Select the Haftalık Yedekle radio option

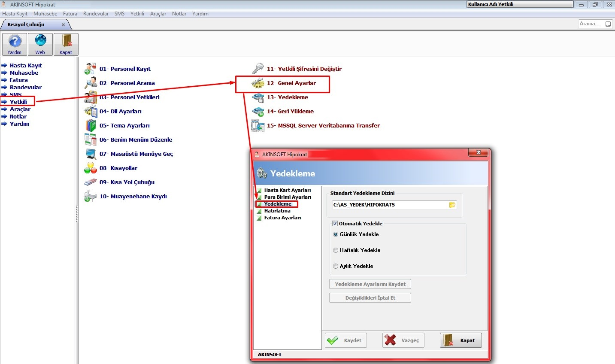(336, 250)
